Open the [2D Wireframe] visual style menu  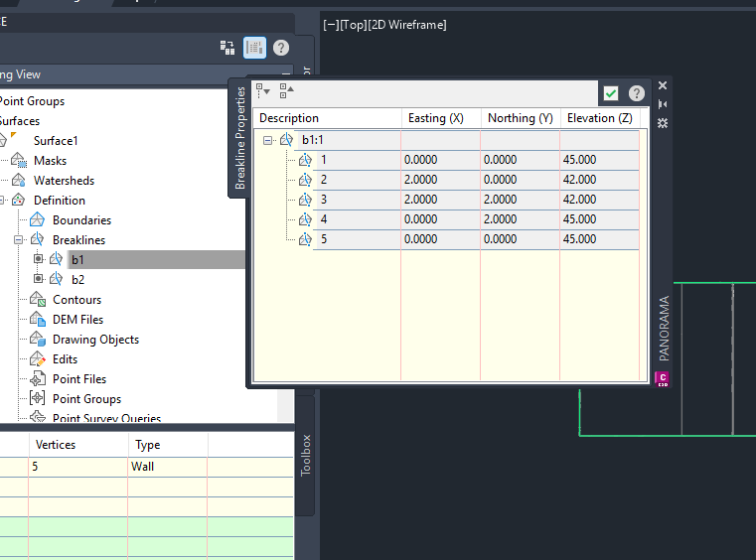click(x=407, y=25)
